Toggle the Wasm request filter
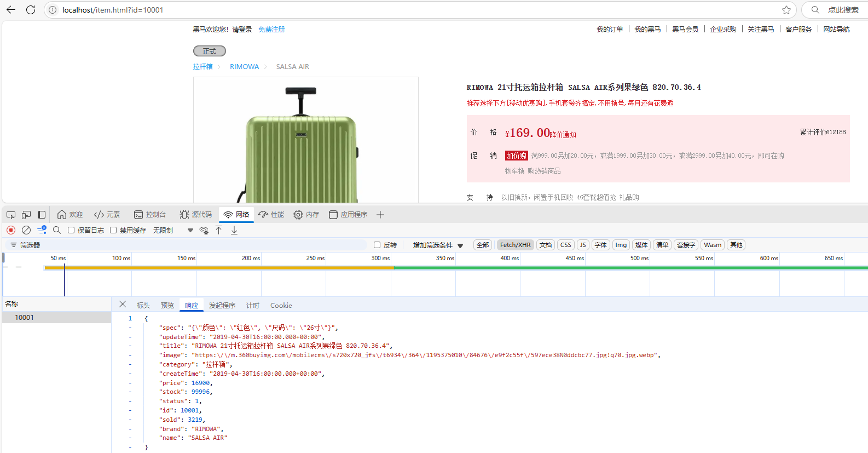Image resolution: width=868 pixels, height=453 pixels. pyautogui.click(x=713, y=245)
